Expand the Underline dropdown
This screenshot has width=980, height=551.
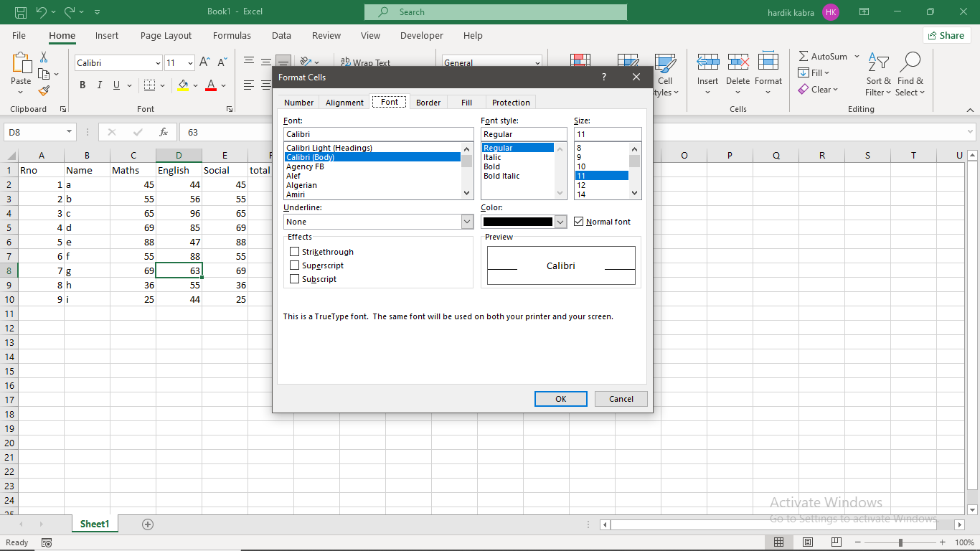[467, 222]
